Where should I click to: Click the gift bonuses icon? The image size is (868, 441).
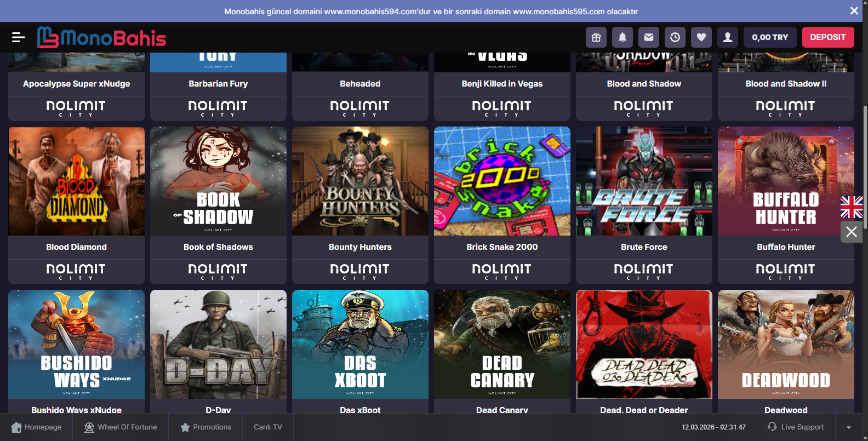coord(596,37)
